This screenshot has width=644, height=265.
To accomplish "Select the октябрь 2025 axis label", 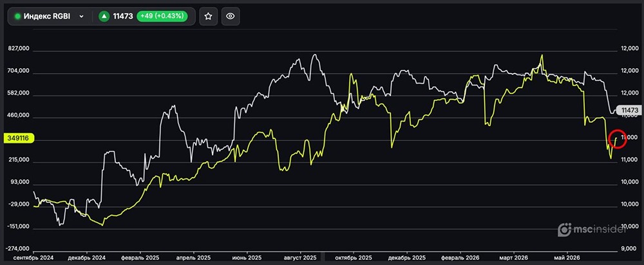I will pyautogui.click(x=354, y=258).
